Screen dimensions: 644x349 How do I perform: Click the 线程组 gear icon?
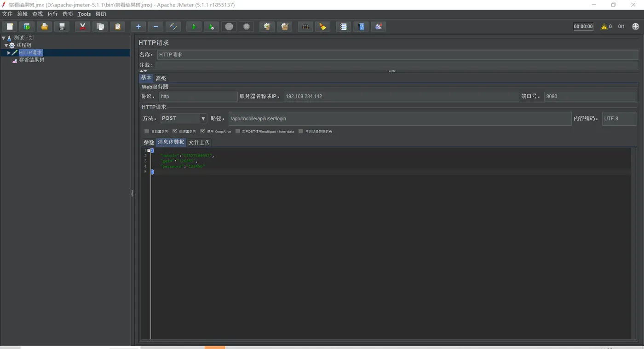12,45
